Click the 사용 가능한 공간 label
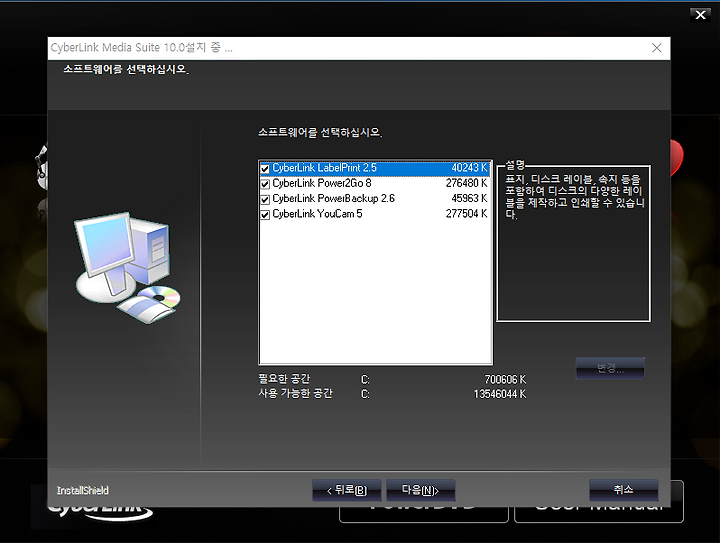 tap(295, 393)
